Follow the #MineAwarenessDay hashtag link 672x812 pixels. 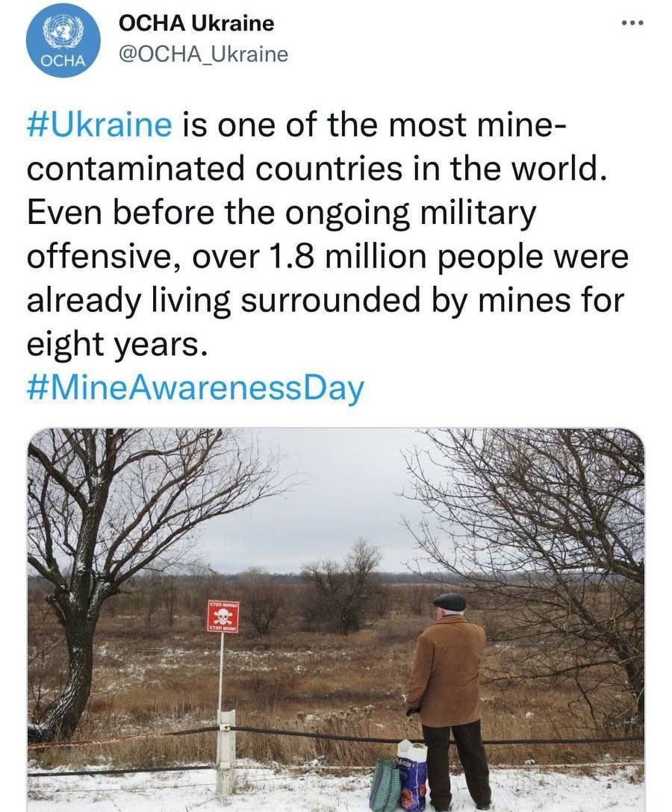196,389
